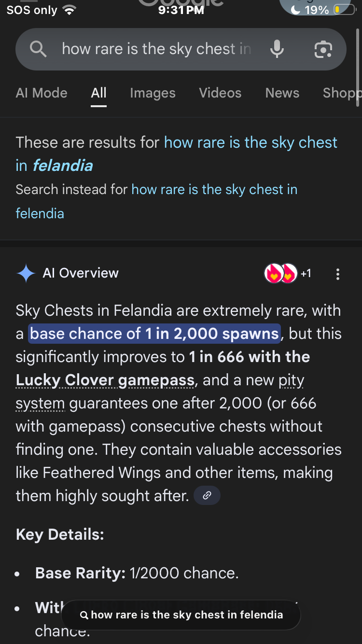Screen dimensions: 362x644
Task: Switch to AI Mode tab
Action: (x=42, y=93)
